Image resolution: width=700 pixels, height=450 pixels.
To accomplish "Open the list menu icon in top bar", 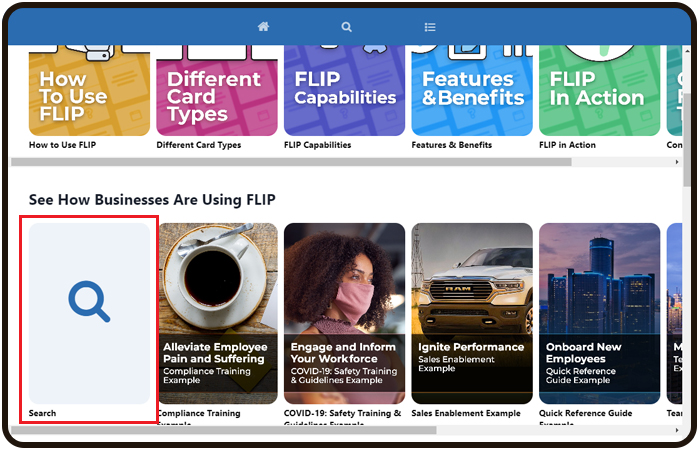I will click(x=430, y=27).
